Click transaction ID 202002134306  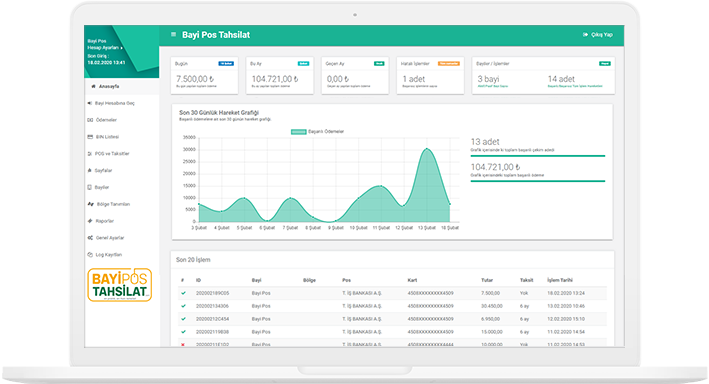[213, 306]
